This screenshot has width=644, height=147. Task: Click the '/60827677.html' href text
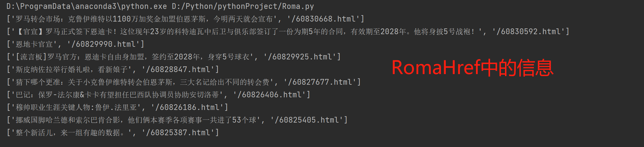click(320, 82)
